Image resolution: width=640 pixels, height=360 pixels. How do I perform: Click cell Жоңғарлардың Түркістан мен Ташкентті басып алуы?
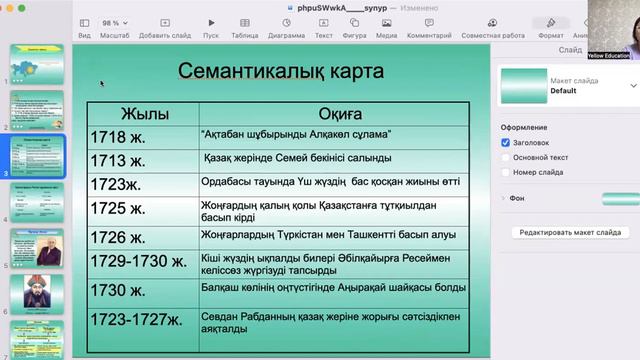(334, 238)
